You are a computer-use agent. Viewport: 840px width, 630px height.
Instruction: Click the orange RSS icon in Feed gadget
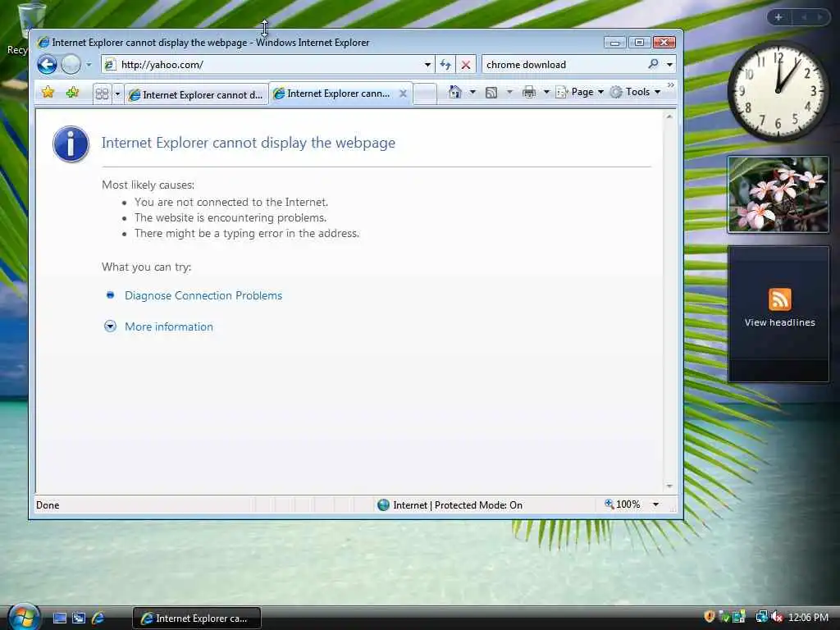point(779,299)
